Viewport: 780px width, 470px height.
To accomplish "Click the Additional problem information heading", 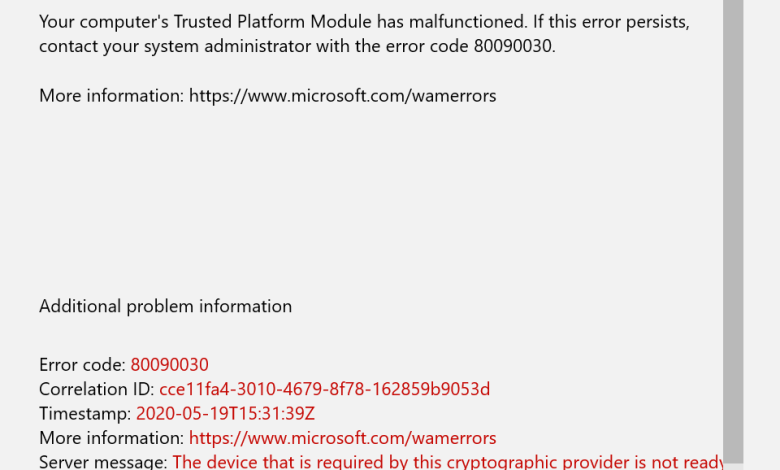I will [165, 306].
